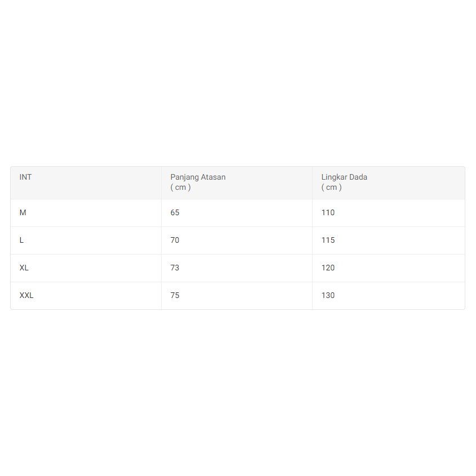The height and width of the screenshot is (476, 476).
Task: Click the top length value 65
Action: (175, 212)
